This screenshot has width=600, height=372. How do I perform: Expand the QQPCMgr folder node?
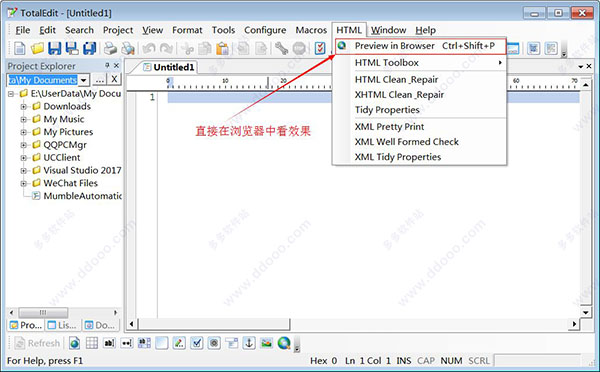(23, 145)
